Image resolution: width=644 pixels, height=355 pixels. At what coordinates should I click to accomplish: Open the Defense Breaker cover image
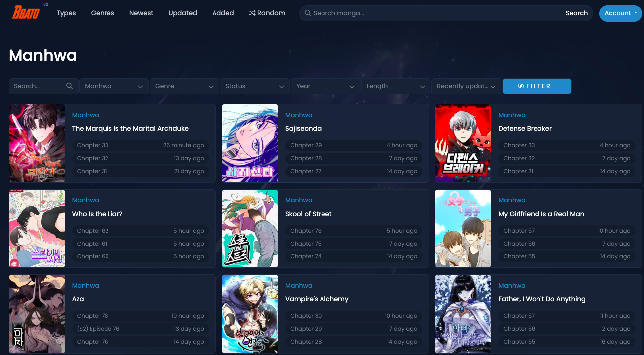[463, 143]
